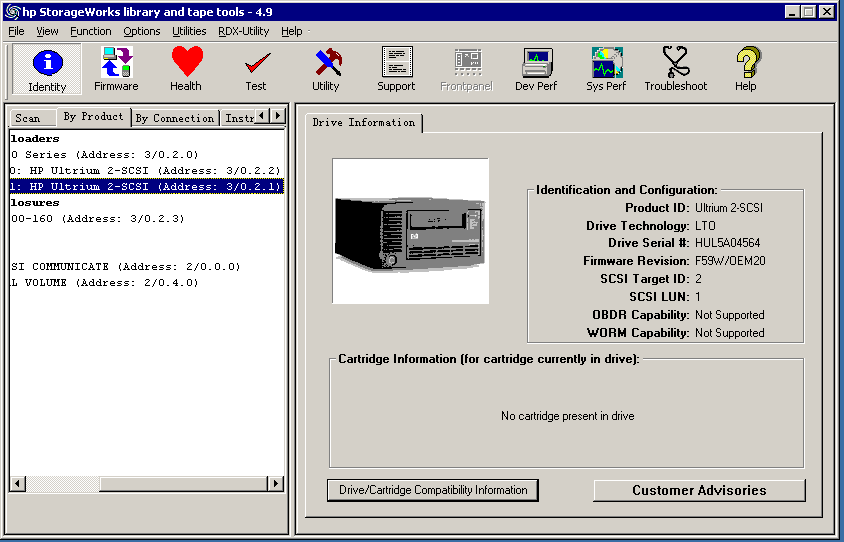Open the Utility tools icon
The image size is (844, 542).
326,69
